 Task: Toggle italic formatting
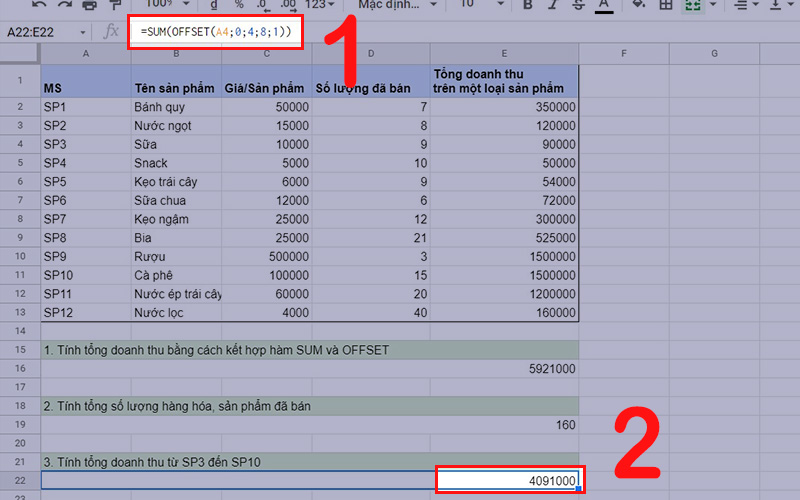(553, 5)
